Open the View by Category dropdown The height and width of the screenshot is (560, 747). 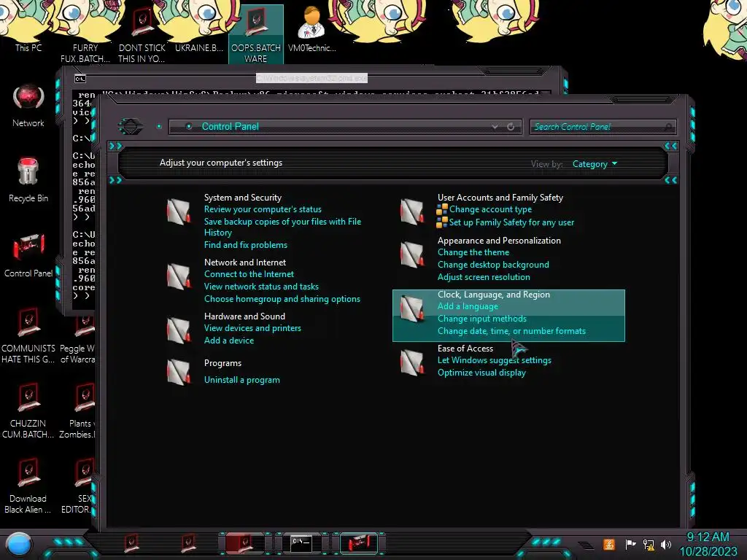(x=595, y=164)
